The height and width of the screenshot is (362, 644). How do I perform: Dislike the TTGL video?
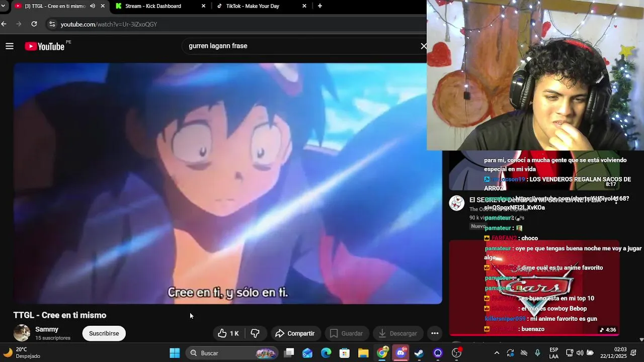(x=255, y=333)
